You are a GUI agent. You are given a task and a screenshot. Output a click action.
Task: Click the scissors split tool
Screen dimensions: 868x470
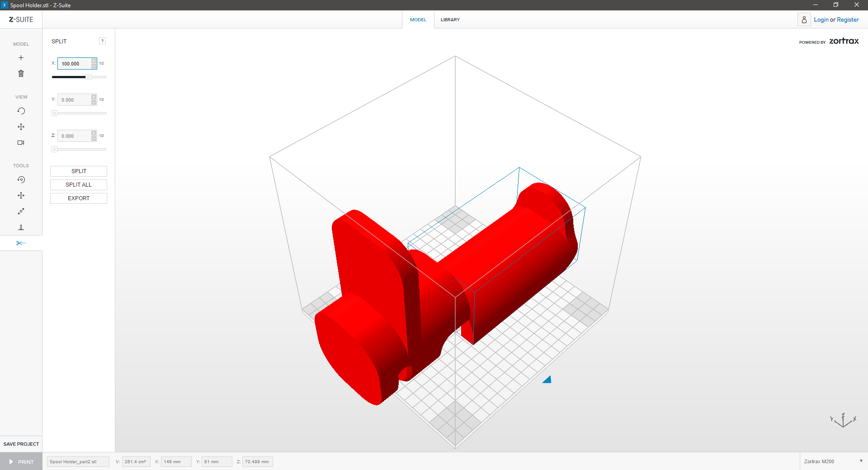click(x=21, y=243)
